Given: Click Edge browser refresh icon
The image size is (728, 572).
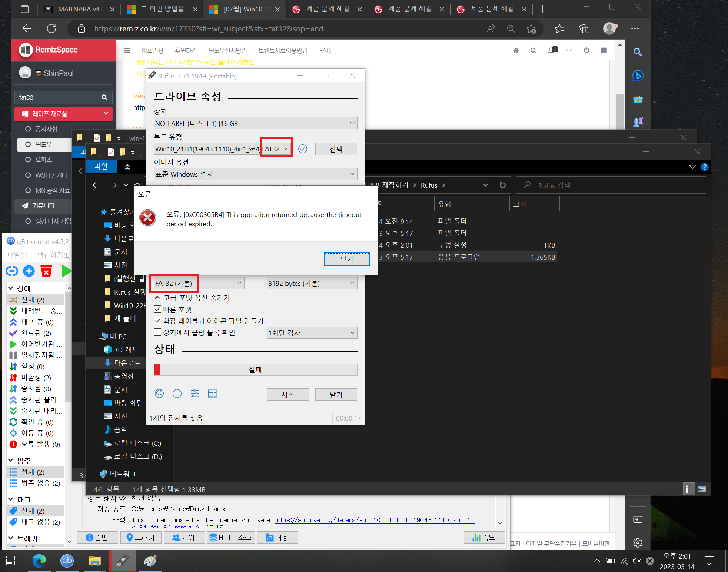Looking at the screenshot, I should (x=51, y=29).
